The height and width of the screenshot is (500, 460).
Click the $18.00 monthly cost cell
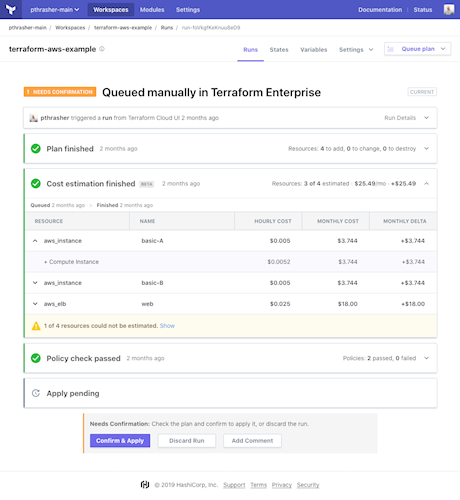[x=347, y=304]
